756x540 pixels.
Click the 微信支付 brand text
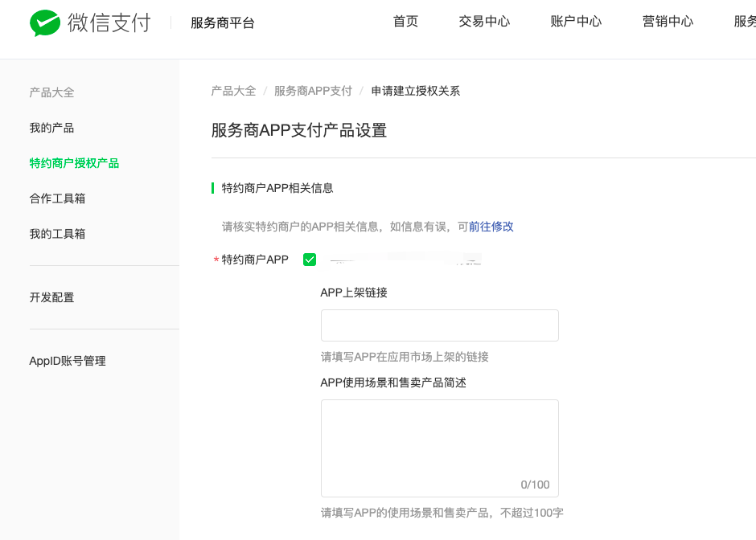click(109, 22)
